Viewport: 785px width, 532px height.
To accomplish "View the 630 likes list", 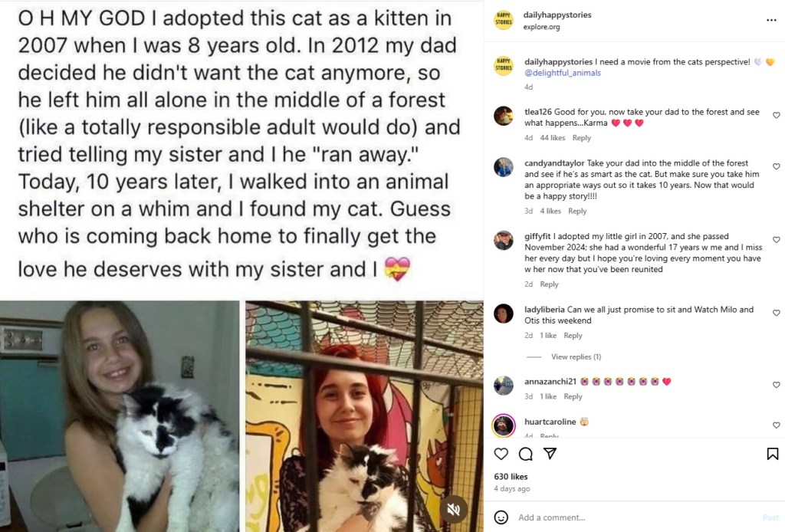I will click(x=511, y=477).
